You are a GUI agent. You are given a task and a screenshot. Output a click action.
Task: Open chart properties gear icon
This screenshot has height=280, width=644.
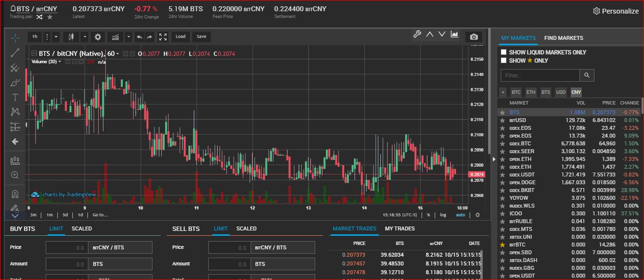pyautogui.click(x=98, y=36)
